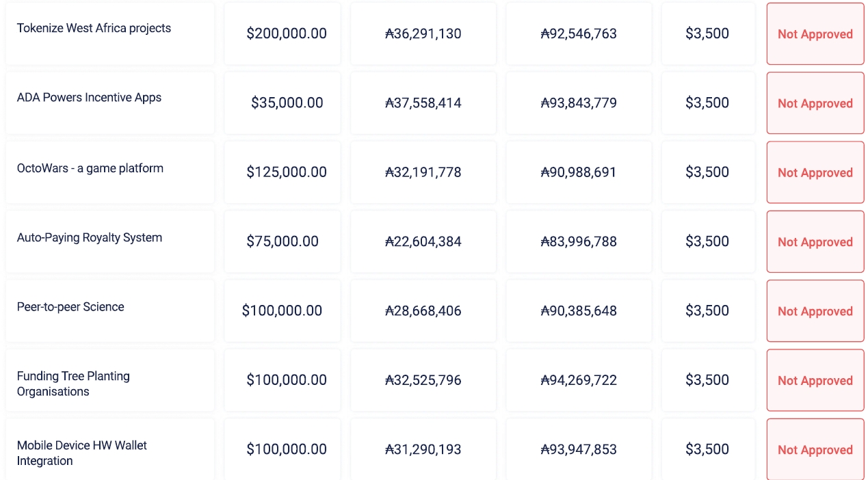Open the Tokenize West Africa projects proposal
Screen dimensions: 868x480
[94, 29]
